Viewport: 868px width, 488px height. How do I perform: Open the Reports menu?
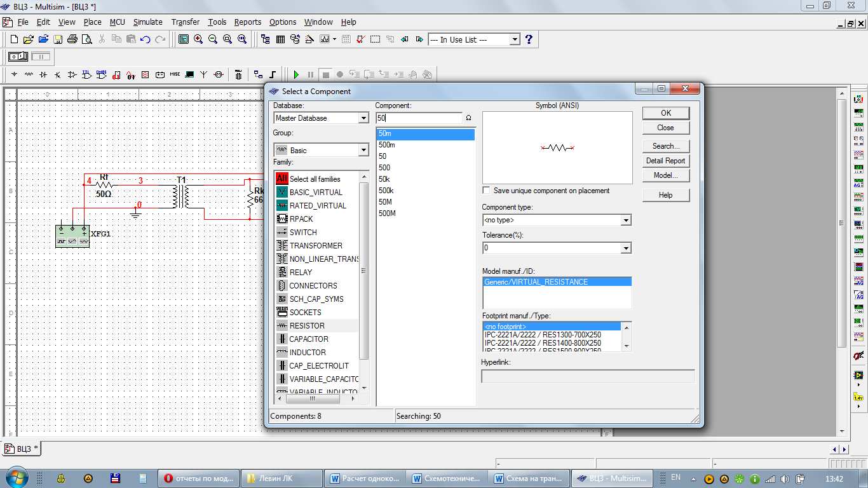click(x=248, y=22)
